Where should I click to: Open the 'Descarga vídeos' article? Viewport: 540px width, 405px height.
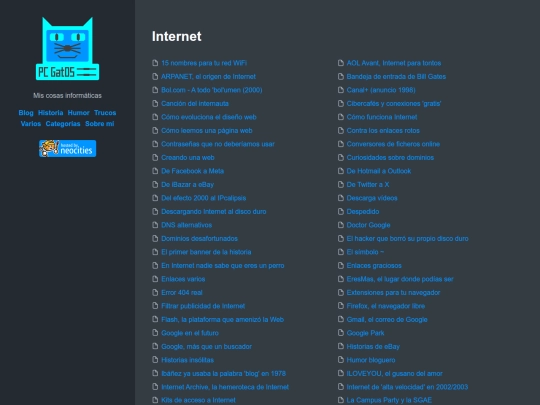click(372, 198)
